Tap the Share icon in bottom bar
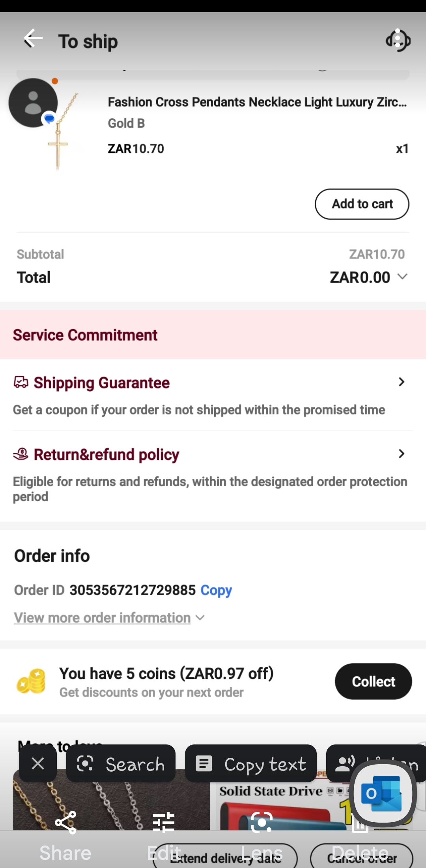 [x=65, y=823]
